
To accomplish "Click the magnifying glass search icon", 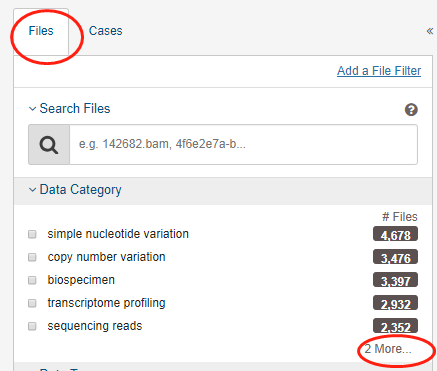I will (49, 145).
